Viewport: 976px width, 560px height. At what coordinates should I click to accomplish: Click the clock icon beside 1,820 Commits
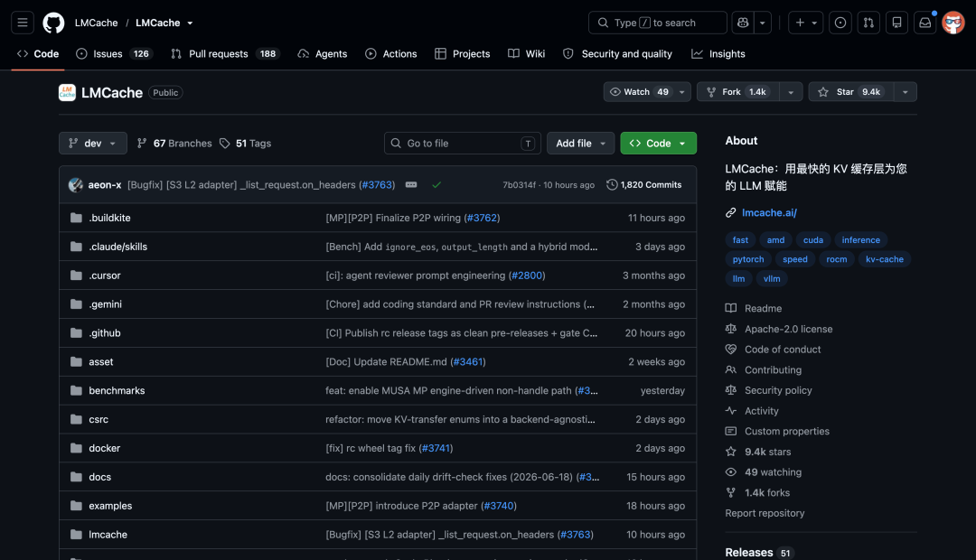coord(612,185)
